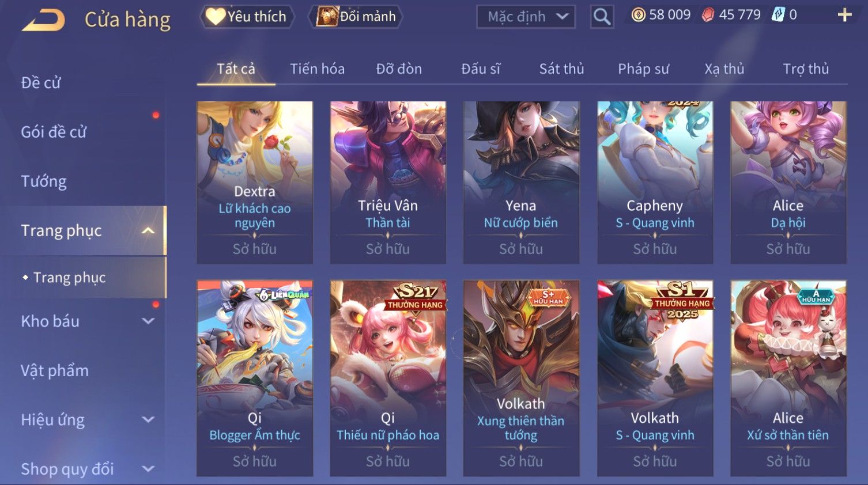868x485 pixels.
Task: Open Yêu thích heart favorites
Action: (x=247, y=17)
